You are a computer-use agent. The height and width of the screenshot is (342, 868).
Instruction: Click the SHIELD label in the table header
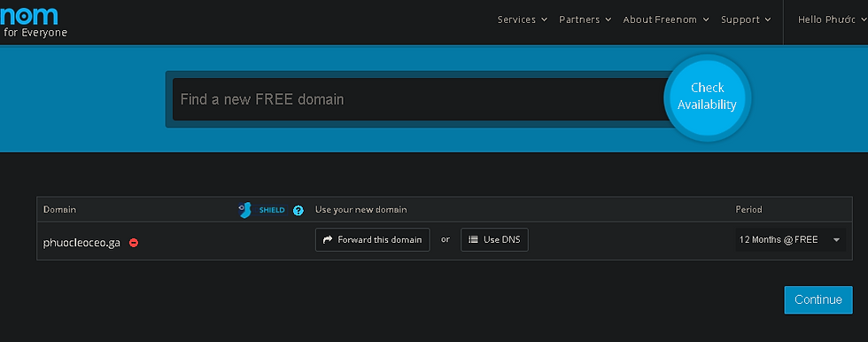pyautogui.click(x=272, y=210)
